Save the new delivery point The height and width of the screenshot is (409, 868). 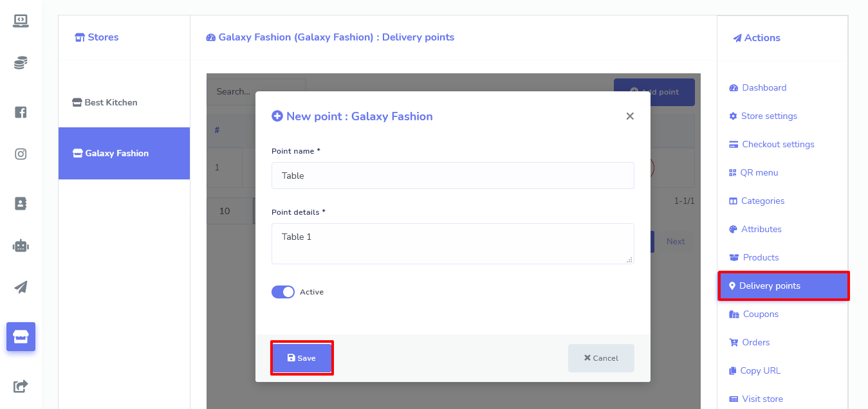pos(302,358)
